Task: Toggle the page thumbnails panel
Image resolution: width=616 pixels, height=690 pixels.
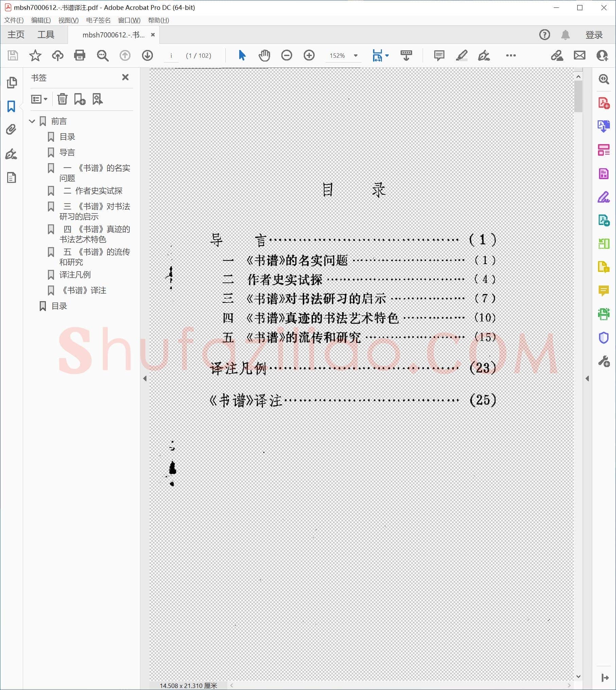Action: coord(12,83)
